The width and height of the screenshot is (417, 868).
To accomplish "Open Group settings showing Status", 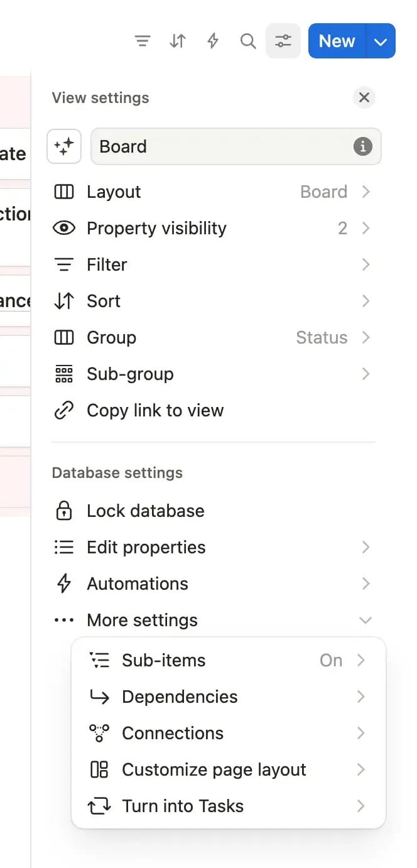I will (214, 337).
